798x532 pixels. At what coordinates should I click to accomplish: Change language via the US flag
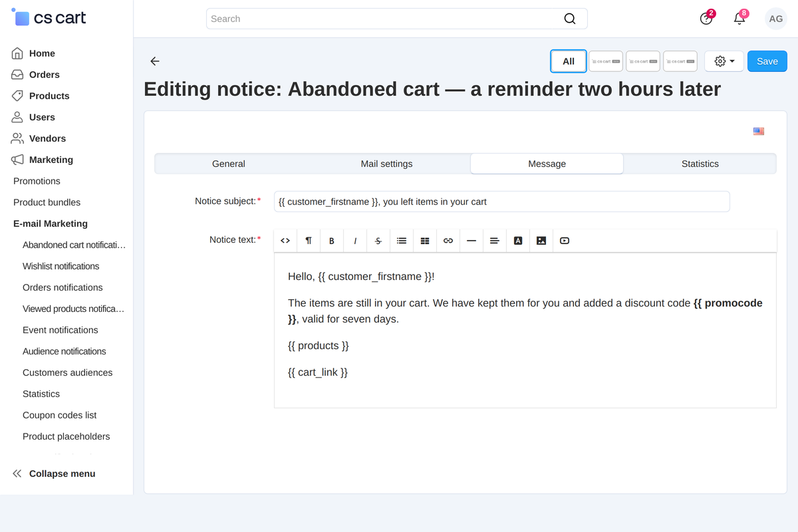(x=759, y=131)
